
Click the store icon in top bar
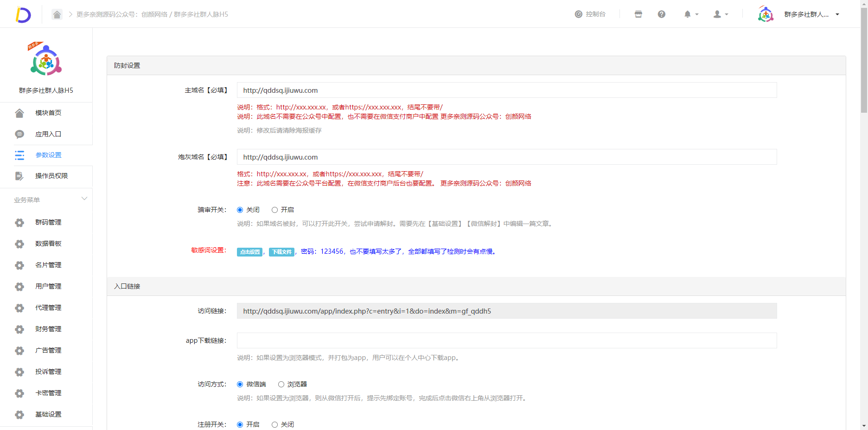point(638,14)
